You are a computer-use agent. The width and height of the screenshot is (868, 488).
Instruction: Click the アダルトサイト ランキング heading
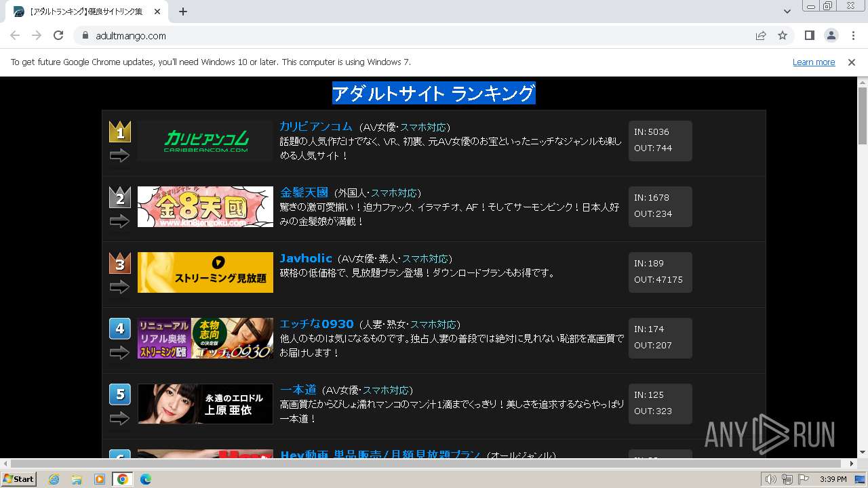434,94
